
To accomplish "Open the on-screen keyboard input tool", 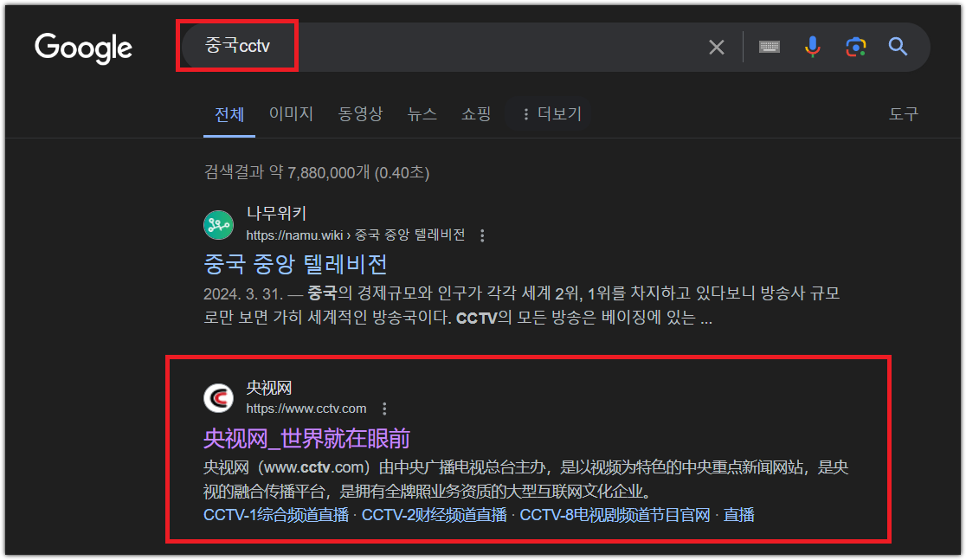I will click(x=769, y=47).
